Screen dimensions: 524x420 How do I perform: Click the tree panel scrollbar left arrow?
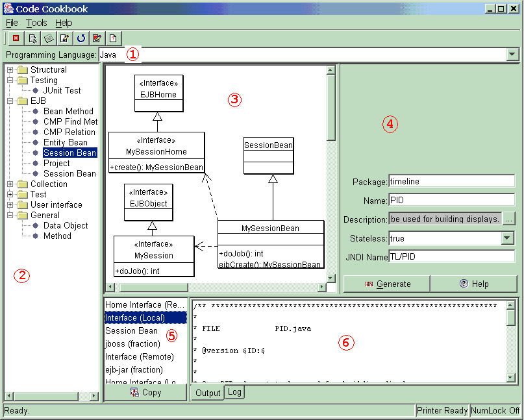coord(9,396)
